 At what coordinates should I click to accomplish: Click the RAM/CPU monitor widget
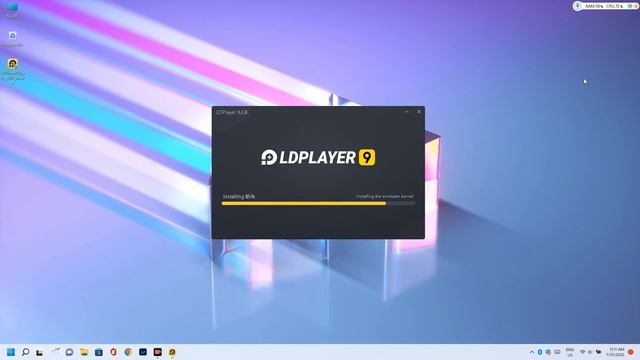(606, 6)
